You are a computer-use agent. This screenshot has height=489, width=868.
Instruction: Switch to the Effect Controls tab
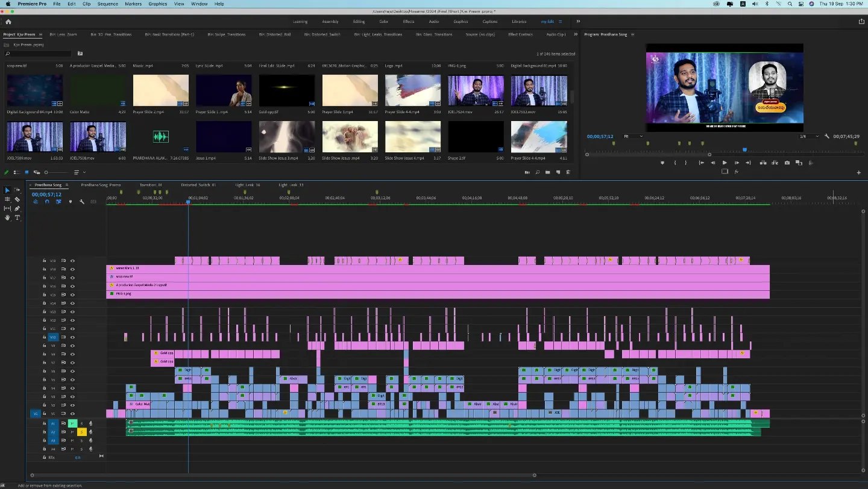pos(520,34)
